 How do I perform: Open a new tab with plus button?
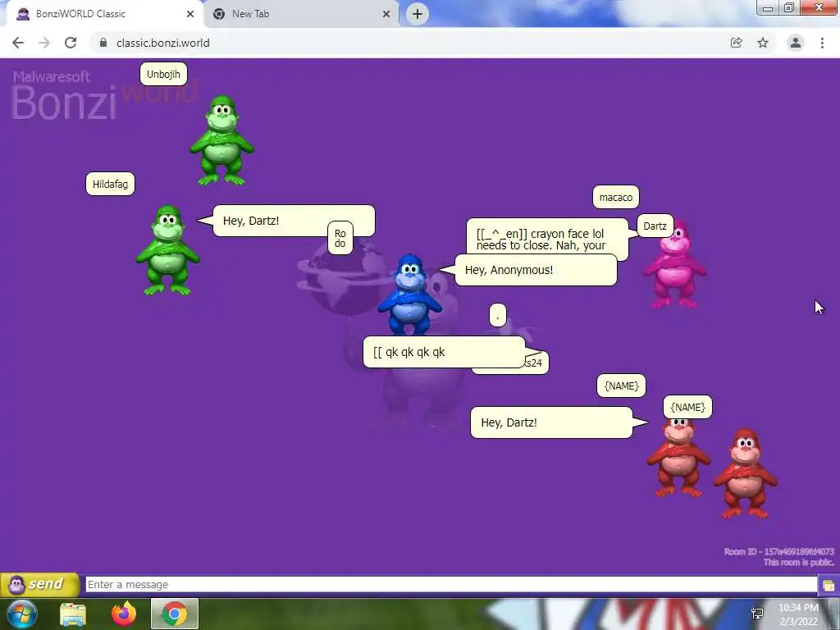tap(418, 14)
